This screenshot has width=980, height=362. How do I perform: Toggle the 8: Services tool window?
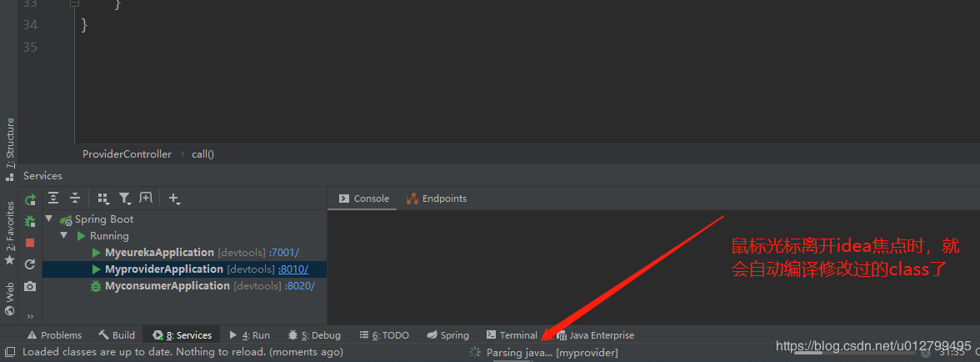[x=182, y=335]
